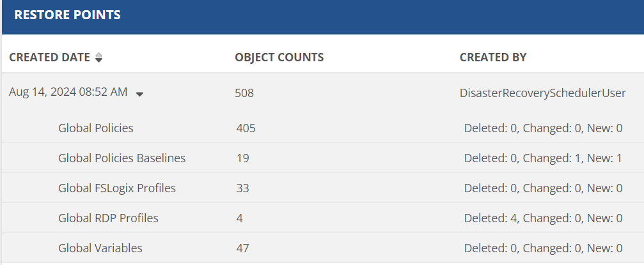Image resolution: width=644 pixels, height=265 pixels.
Task: Click the Restore Points panel title
Action: (x=67, y=15)
